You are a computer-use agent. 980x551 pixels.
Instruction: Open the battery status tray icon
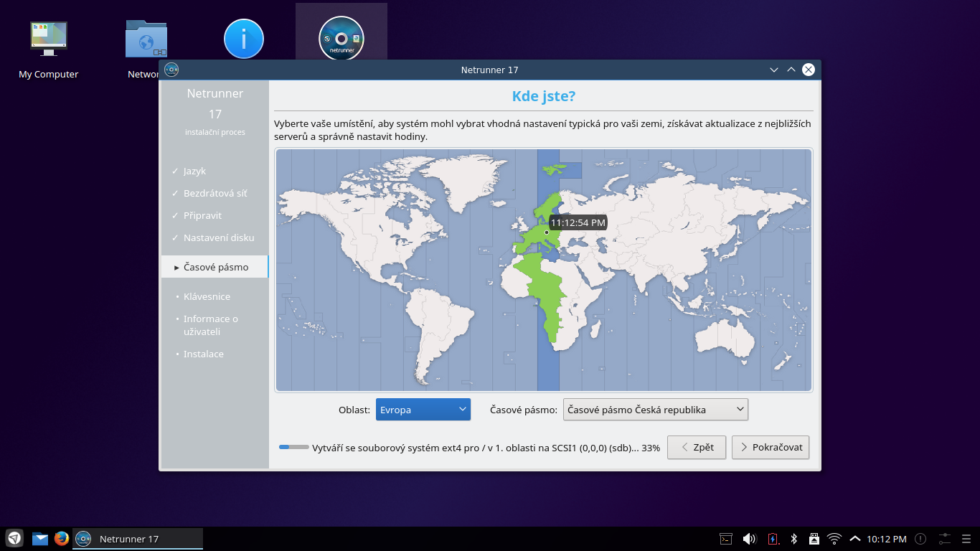coord(773,539)
